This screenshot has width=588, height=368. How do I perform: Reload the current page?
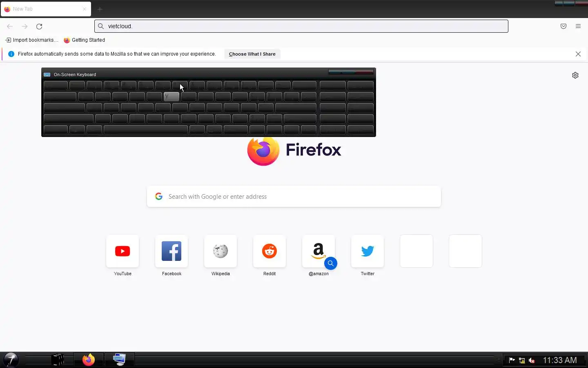pos(39,26)
